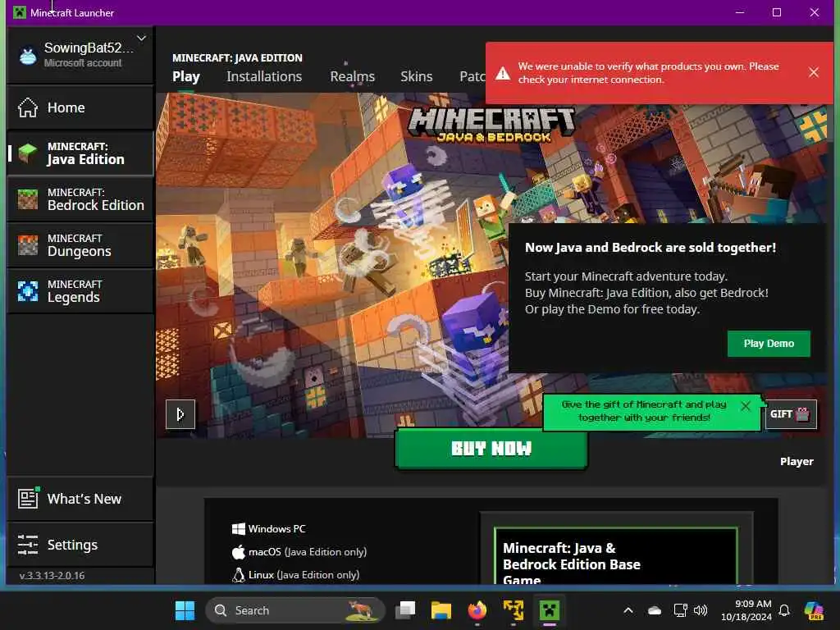Open the partially hidden Patch notes tab

point(472,76)
